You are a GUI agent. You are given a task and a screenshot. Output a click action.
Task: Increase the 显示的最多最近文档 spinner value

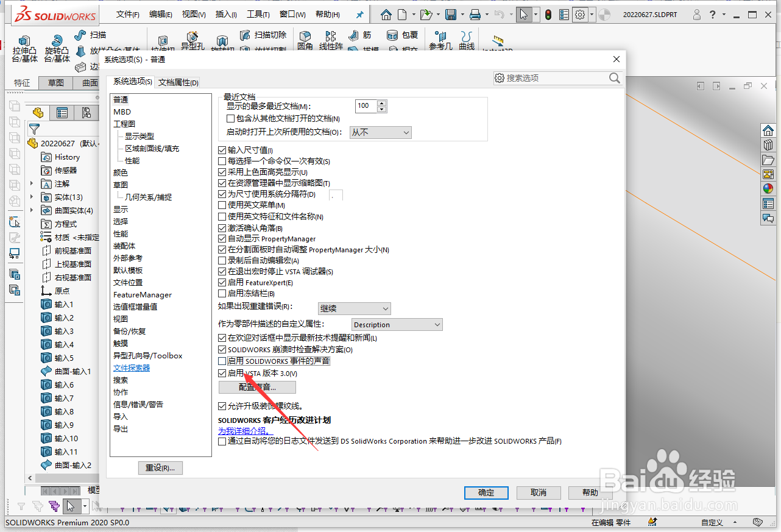coord(382,103)
